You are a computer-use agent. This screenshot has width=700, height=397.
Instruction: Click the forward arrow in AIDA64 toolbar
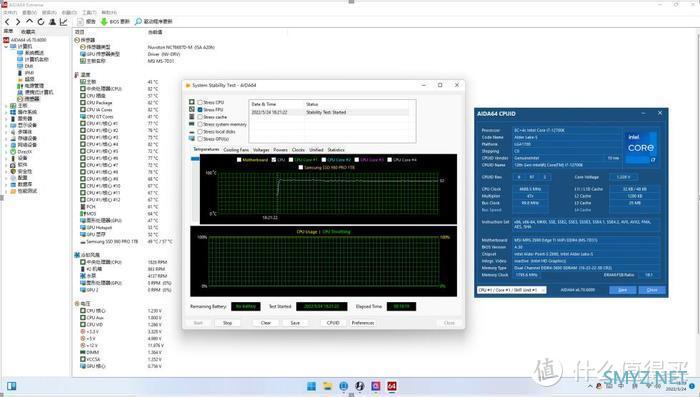18,21
